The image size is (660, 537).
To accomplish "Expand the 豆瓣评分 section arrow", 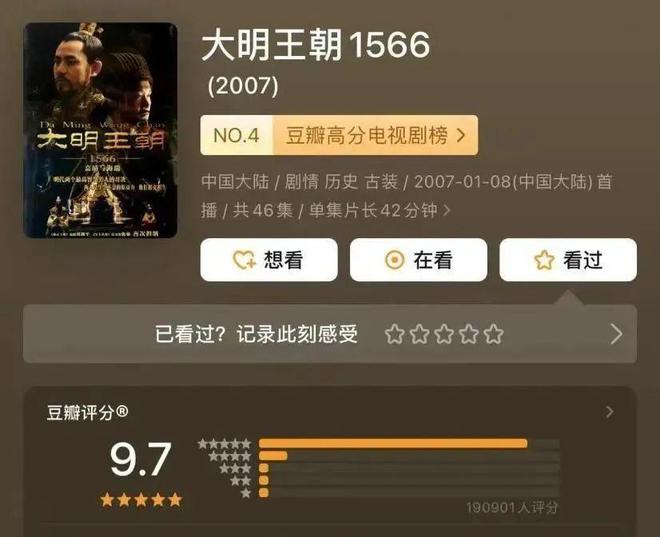I will [609, 412].
